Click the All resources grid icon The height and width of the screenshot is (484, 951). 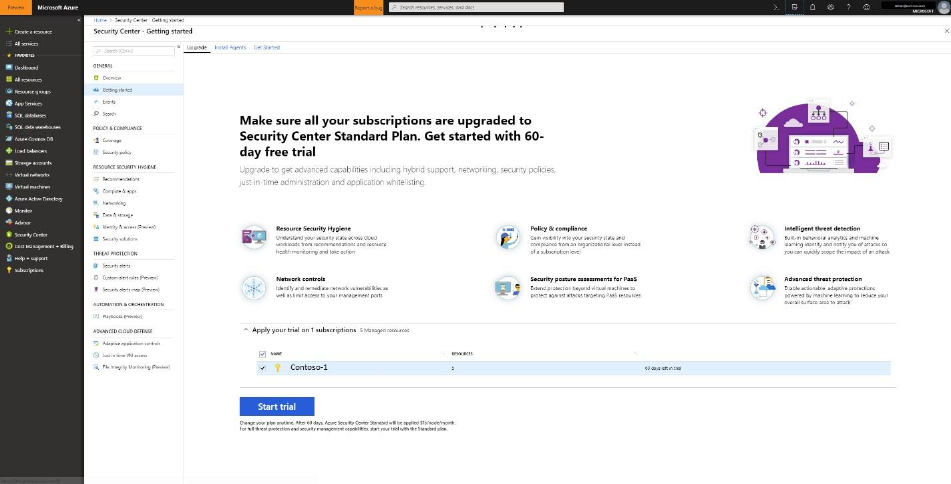tap(8, 79)
